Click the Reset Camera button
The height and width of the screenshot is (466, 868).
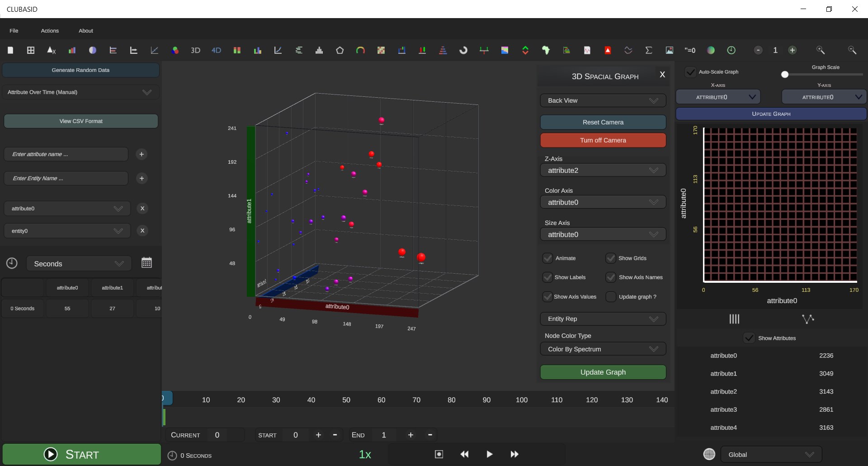tap(603, 122)
